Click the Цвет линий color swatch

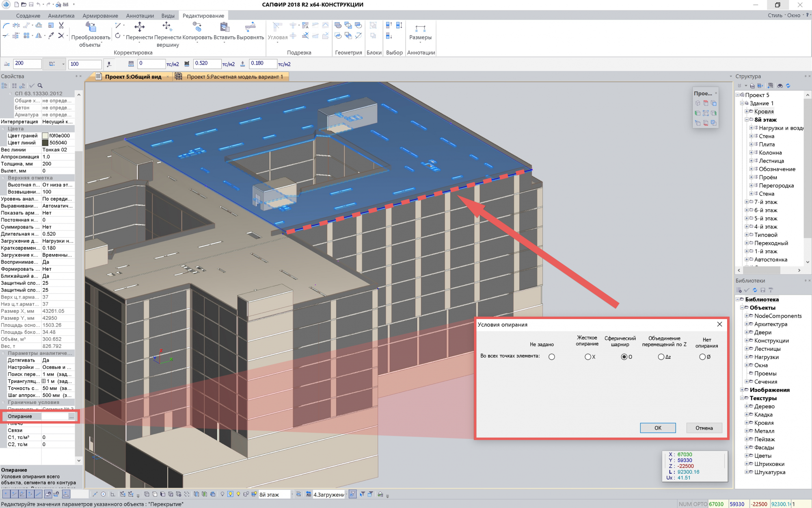(45, 143)
